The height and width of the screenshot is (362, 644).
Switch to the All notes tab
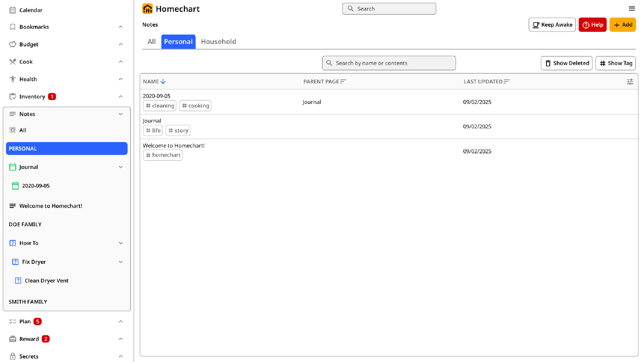click(151, 42)
